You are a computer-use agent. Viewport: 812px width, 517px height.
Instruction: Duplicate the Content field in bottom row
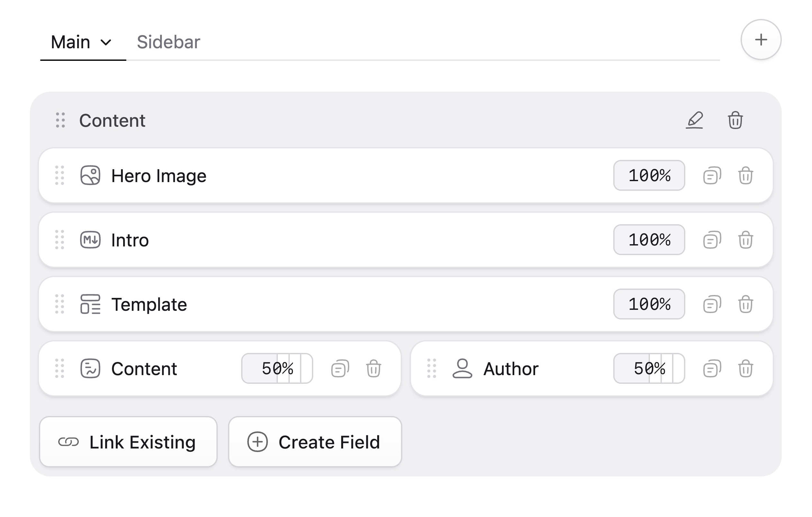pyautogui.click(x=340, y=369)
